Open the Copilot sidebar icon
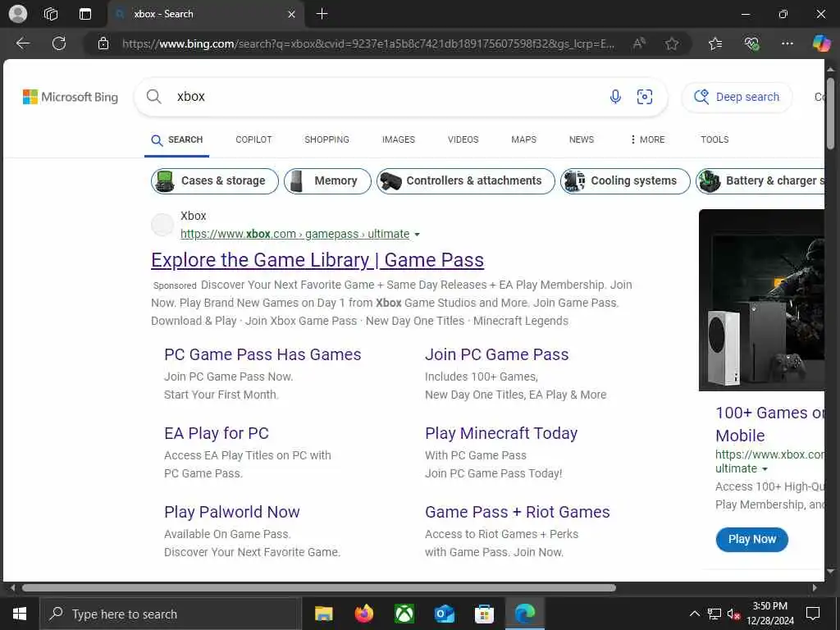 [821, 43]
